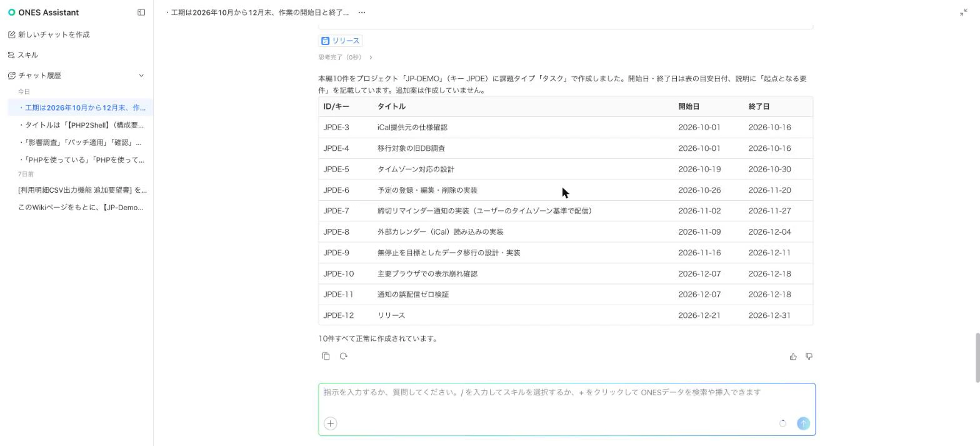
Task: Collapse the チャット履歴 section chevron
Action: point(141,76)
